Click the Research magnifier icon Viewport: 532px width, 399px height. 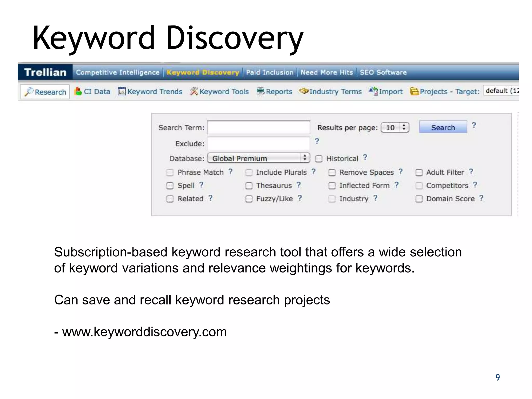coord(29,92)
